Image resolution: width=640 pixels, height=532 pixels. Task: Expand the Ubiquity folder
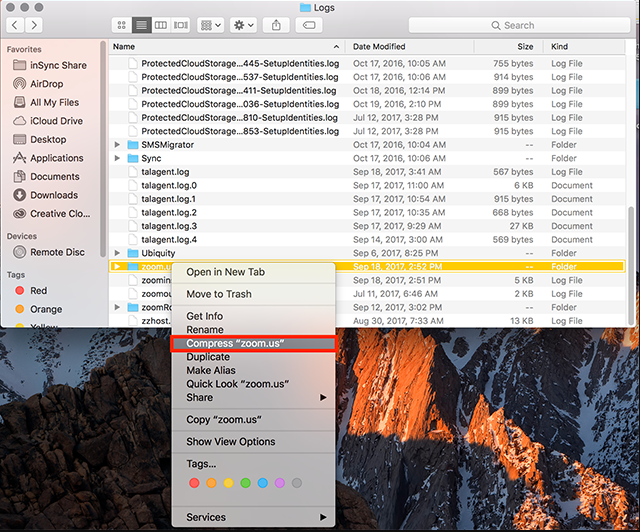click(117, 253)
